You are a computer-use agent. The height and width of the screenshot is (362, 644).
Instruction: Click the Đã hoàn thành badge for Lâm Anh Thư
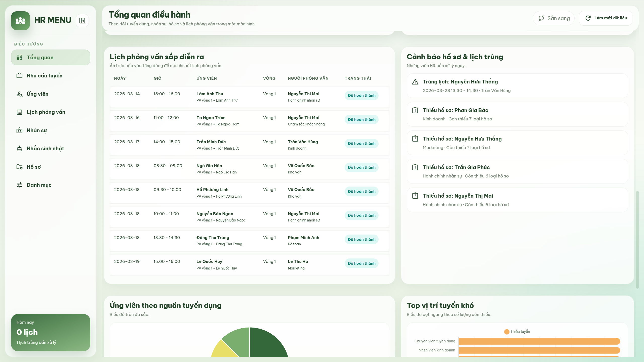pos(361,96)
